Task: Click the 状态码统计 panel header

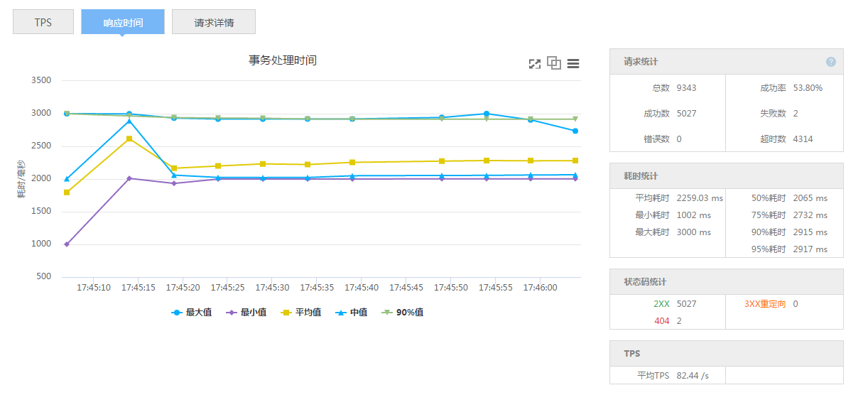Action: pyautogui.click(x=726, y=282)
